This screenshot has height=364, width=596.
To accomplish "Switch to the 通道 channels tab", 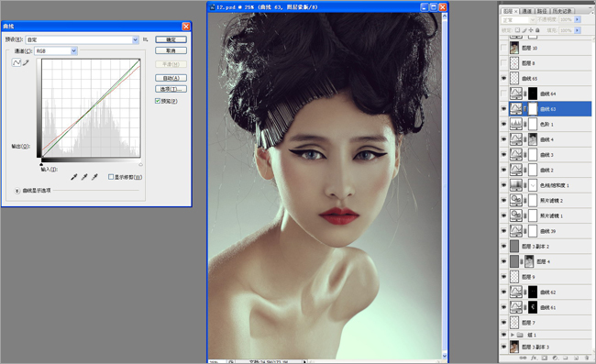I will [x=527, y=11].
